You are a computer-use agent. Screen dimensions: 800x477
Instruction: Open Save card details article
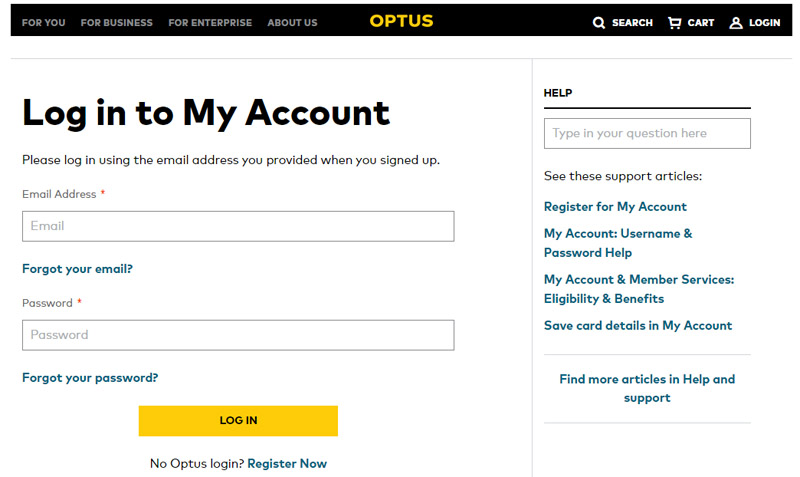[x=638, y=326]
